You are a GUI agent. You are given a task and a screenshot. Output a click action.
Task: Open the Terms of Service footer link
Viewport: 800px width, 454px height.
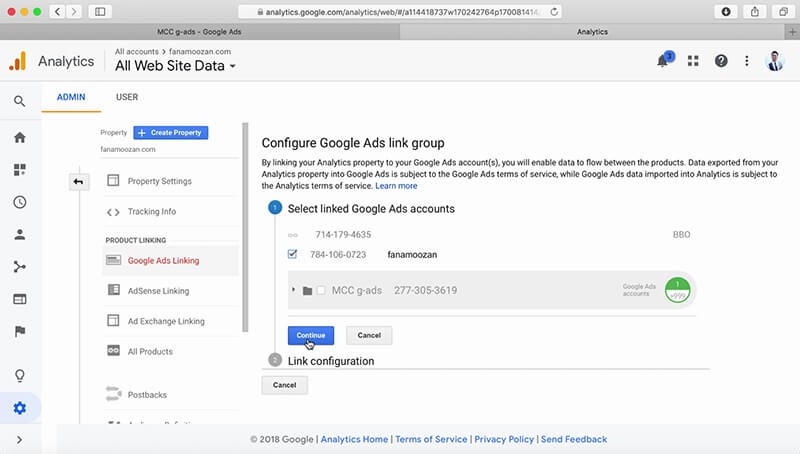tap(431, 439)
